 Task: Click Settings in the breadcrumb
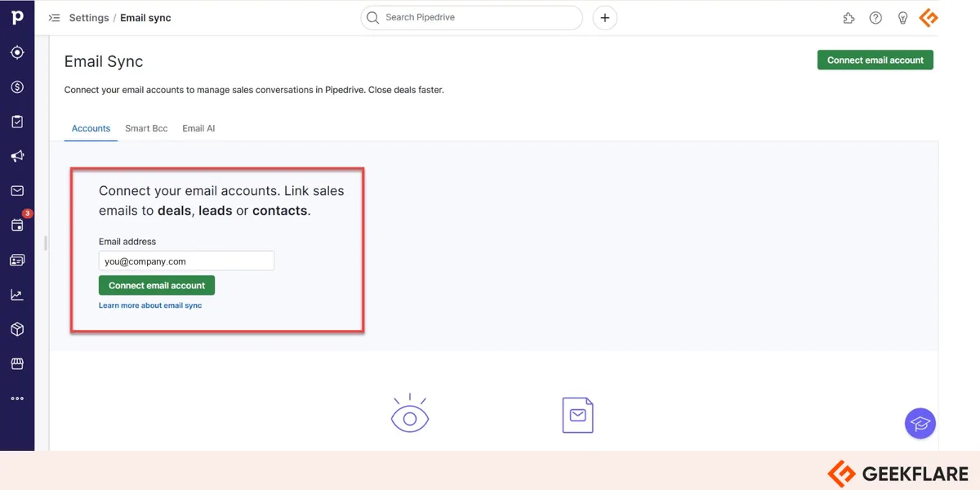click(x=89, y=18)
